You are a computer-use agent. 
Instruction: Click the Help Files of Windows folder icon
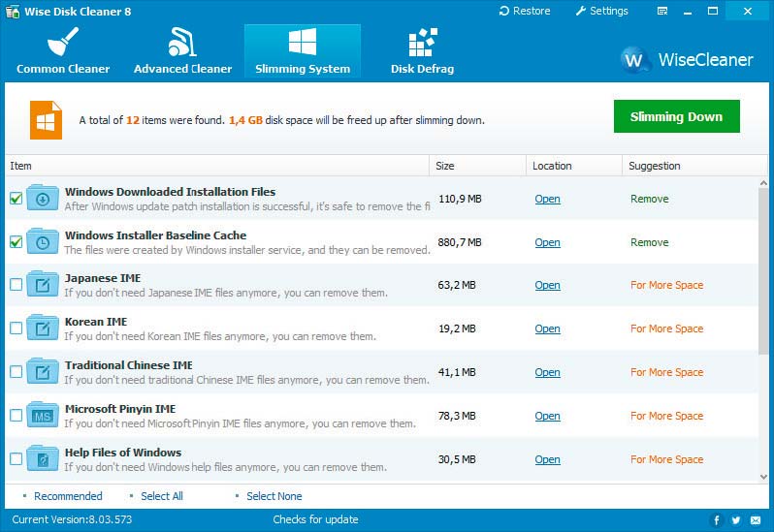[43, 458]
